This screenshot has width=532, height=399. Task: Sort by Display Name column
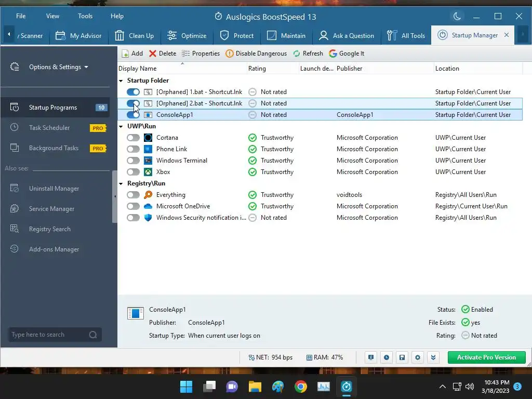[182, 69]
